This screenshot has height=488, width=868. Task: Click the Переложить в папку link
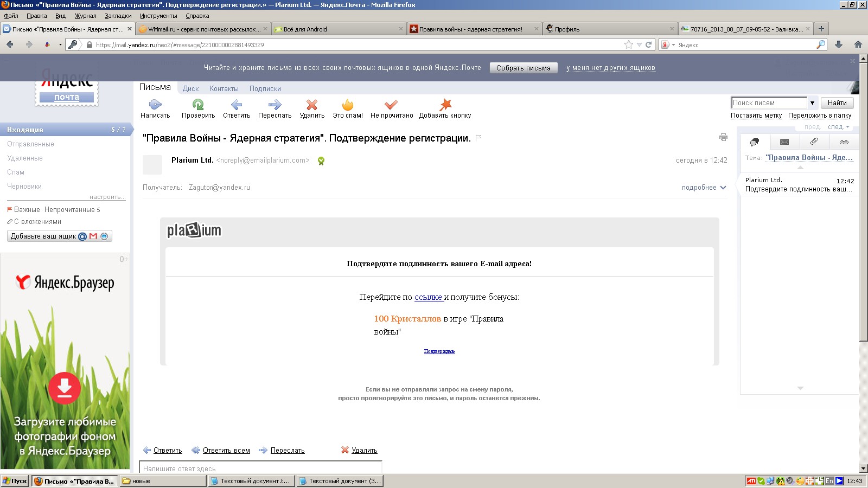[820, 115]
